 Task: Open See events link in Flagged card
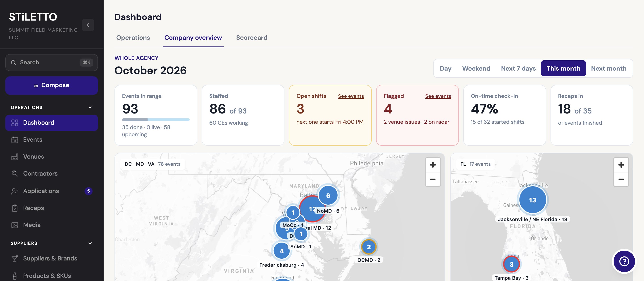click(438, 96)
